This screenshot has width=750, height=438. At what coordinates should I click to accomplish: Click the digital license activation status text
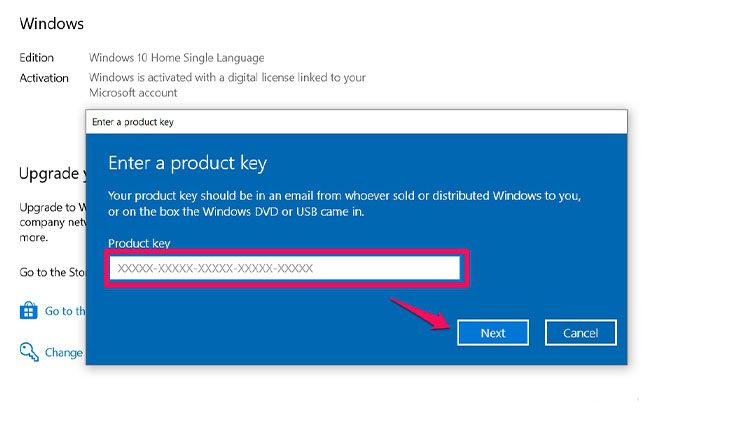(227, 85)
